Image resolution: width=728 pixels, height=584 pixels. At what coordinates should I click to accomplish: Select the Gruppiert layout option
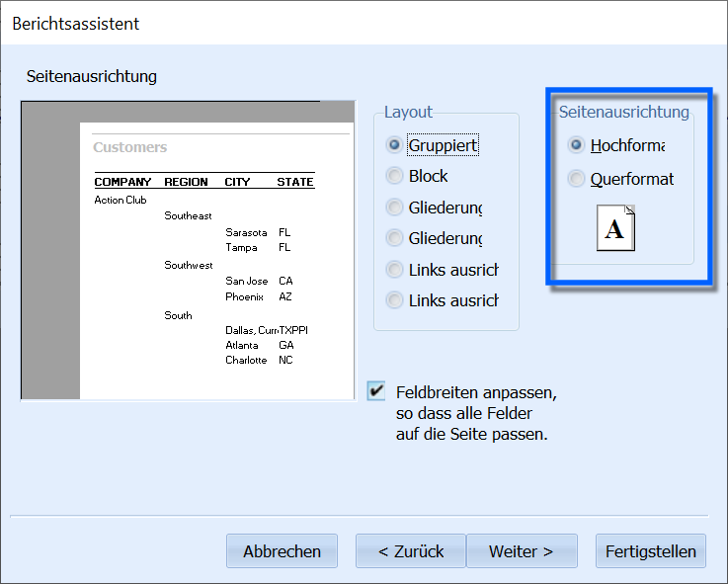point(432,145)
